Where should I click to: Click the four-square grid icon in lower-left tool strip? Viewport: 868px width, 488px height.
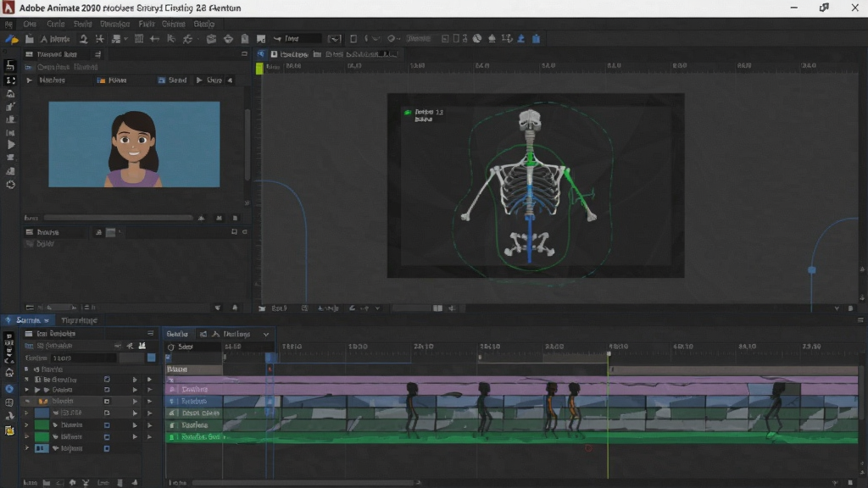[x=9, y=402]
